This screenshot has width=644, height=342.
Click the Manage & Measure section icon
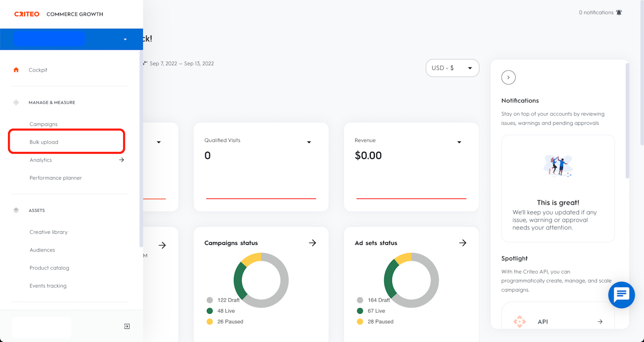point(16,102)
